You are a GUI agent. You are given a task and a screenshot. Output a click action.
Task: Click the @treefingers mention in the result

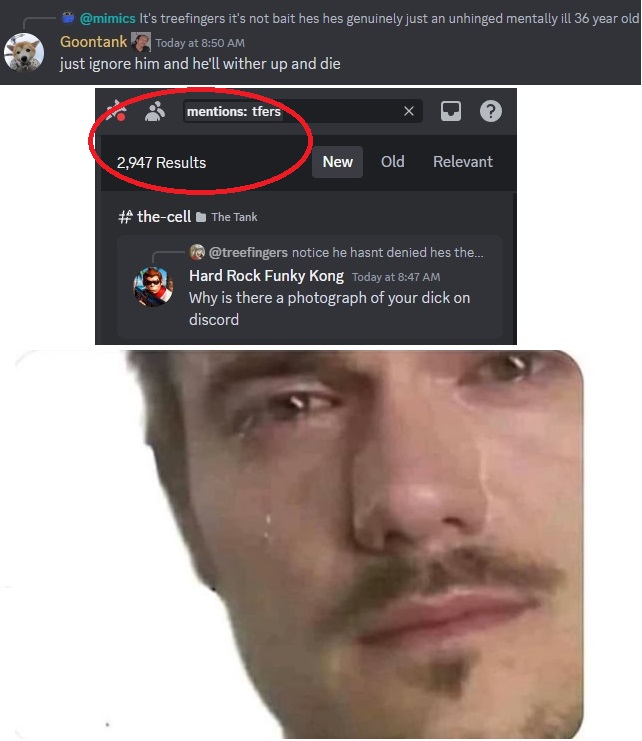pyautogui.click(x=248, y=252)
